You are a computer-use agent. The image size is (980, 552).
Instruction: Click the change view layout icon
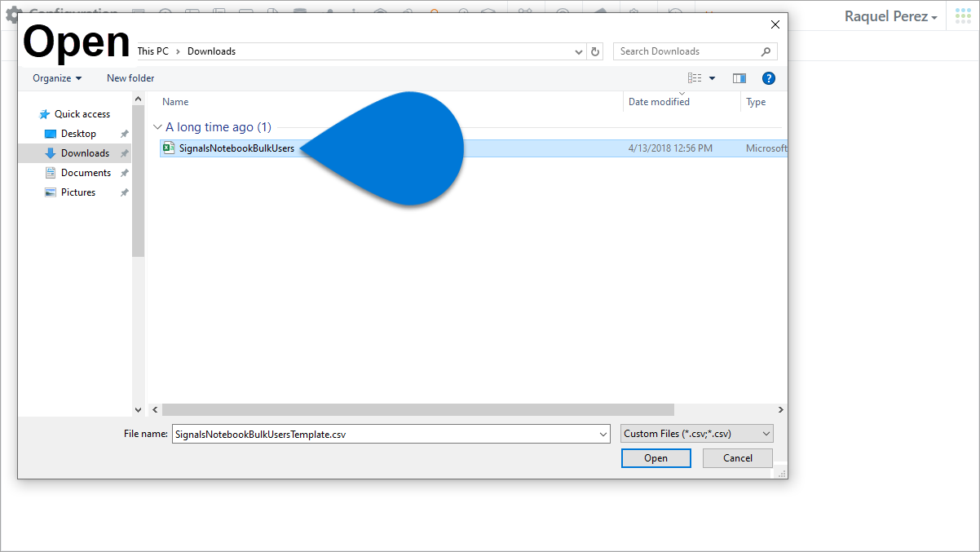pos(695,78)
